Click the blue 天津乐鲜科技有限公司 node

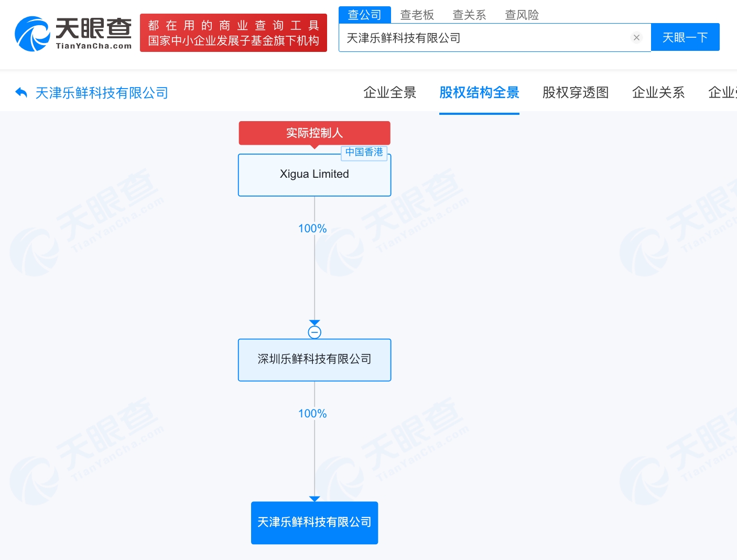314,523
